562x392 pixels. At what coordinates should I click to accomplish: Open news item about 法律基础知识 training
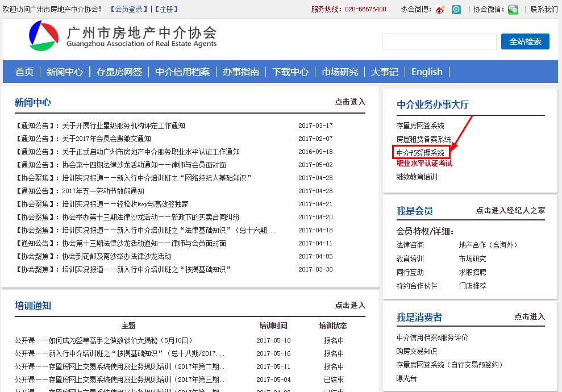[x=169, y=230]
